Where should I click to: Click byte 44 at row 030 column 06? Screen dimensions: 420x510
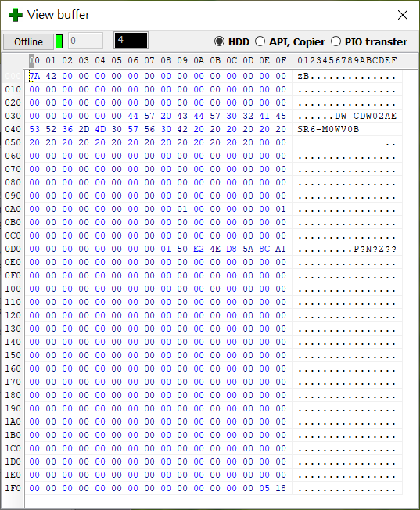[133, 116]
